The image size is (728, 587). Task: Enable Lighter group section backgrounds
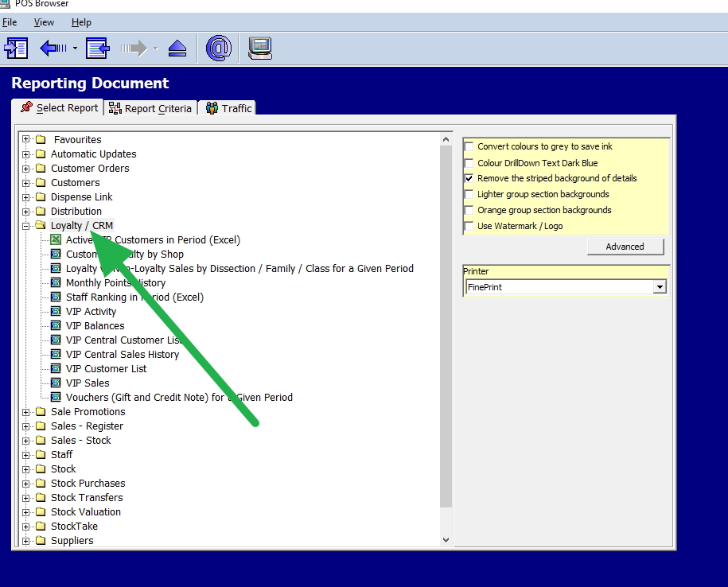tap(469, 194)
